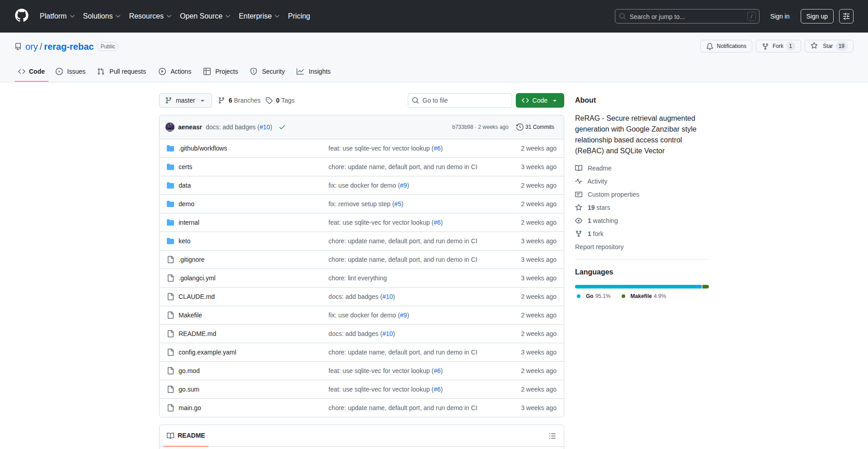The width and height of the screenshot is (868, 449).
Task: Open the Report repository link
Action: click(599, 247)
